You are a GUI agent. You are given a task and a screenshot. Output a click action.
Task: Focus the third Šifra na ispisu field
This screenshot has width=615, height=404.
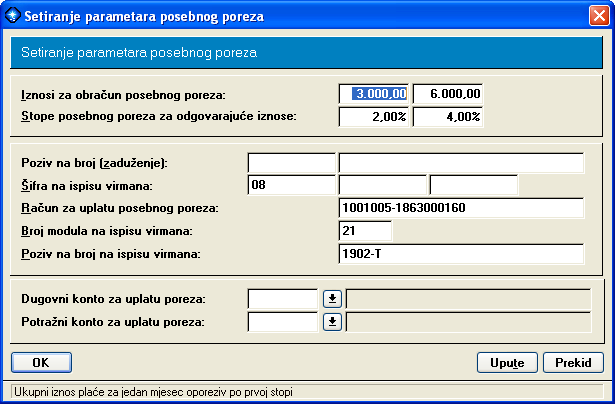click(474, 185)
